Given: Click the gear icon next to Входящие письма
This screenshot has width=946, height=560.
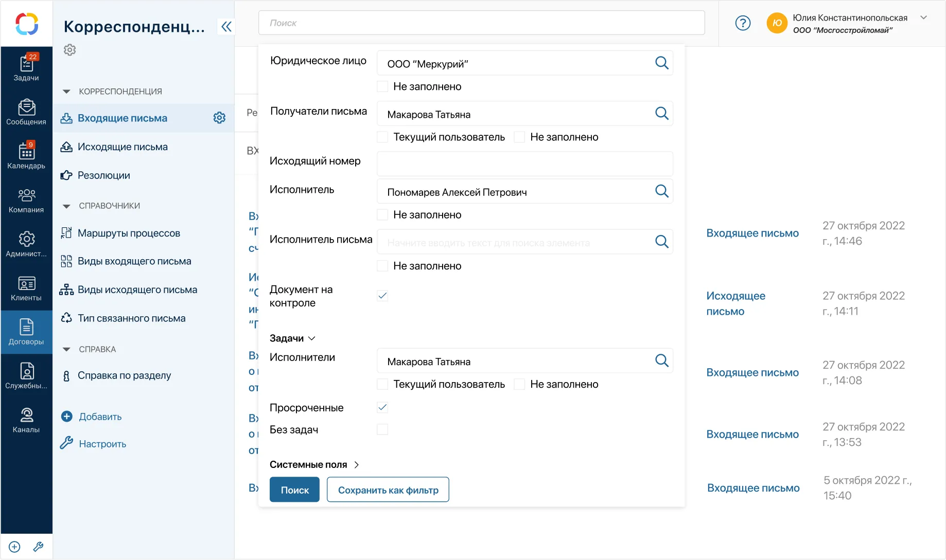Looking at the screenshot, I should tap(219, 118).
